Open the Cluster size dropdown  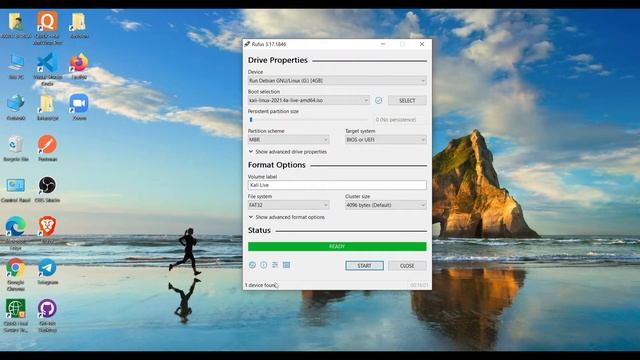(x=386, y=205)
